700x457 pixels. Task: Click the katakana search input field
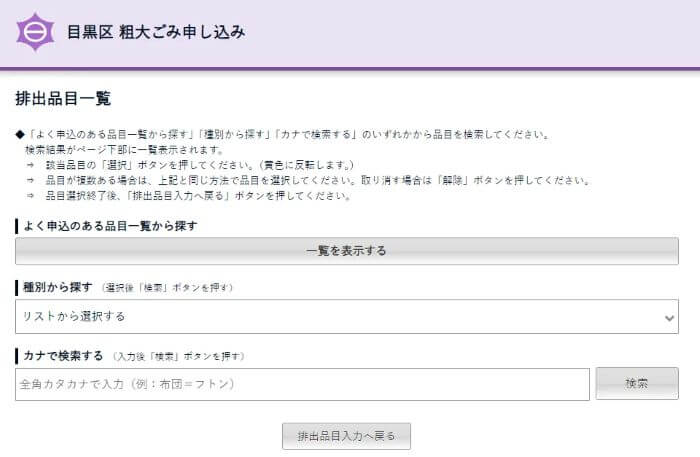coord(302,384)
